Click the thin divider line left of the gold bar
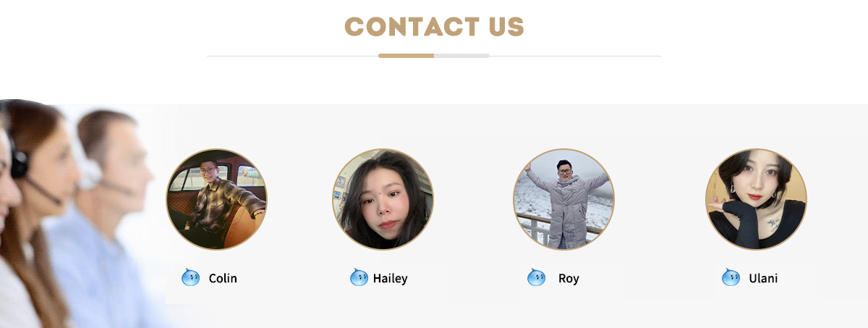 pos(292,56)
